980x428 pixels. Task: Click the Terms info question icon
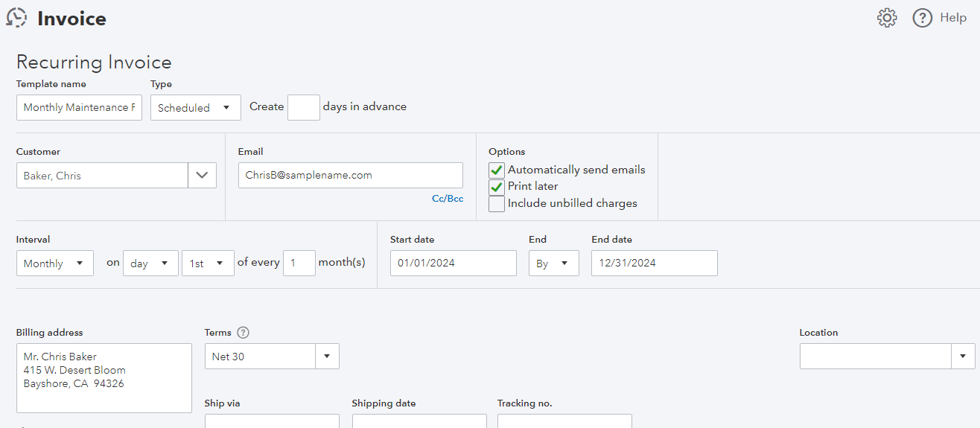pos(243,333)
